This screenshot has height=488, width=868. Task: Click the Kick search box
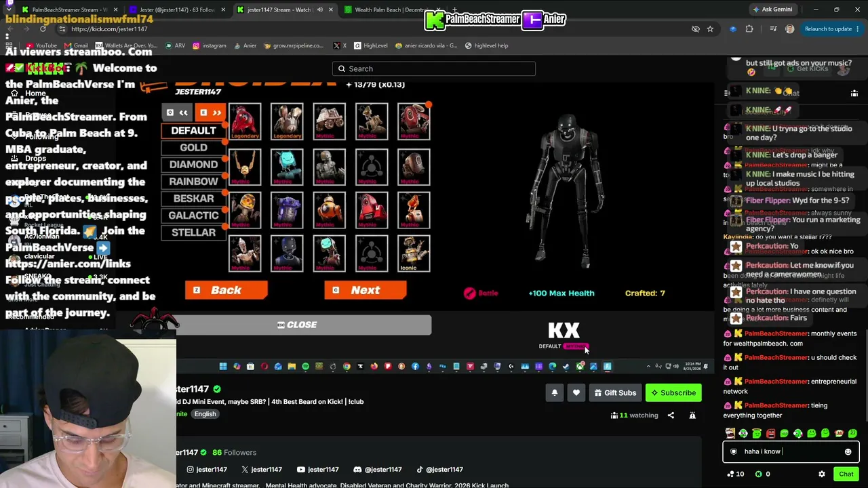434,68
